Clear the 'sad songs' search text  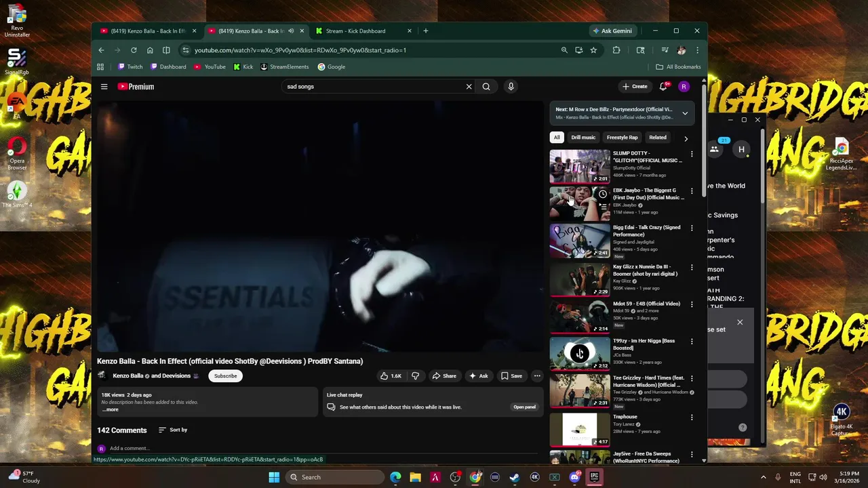click(469, 87)
